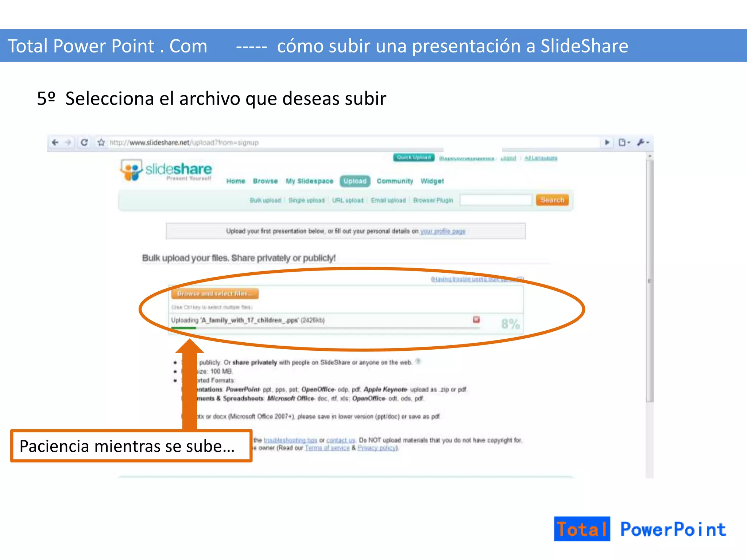Reload the page with refresh icon
Screen dimensions: 747x560
click(x=84, y=142)
